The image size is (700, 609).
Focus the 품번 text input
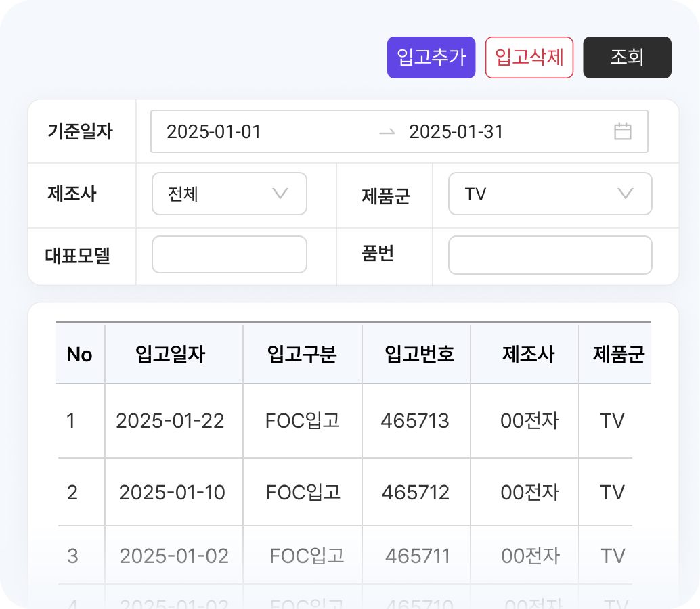point(550,254)
